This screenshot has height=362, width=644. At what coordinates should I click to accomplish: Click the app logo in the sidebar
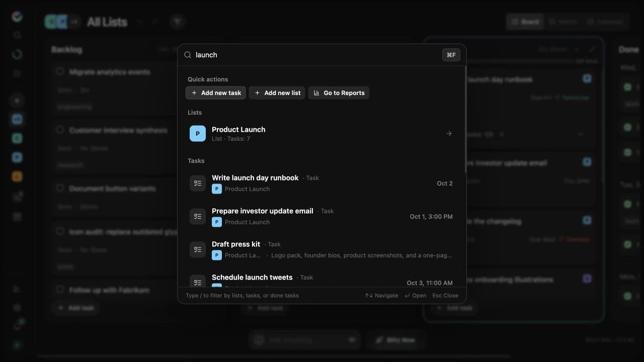click(17, 16)
